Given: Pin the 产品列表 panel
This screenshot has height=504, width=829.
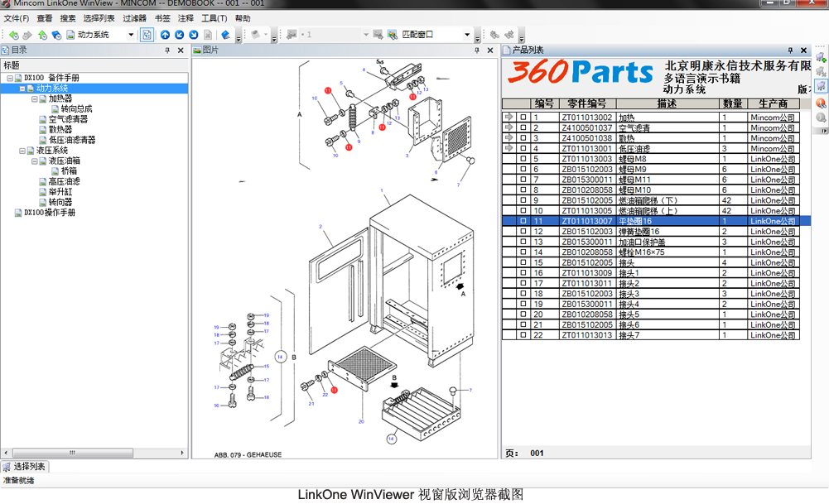Looking at the screenshot, I should click(790, 50).
